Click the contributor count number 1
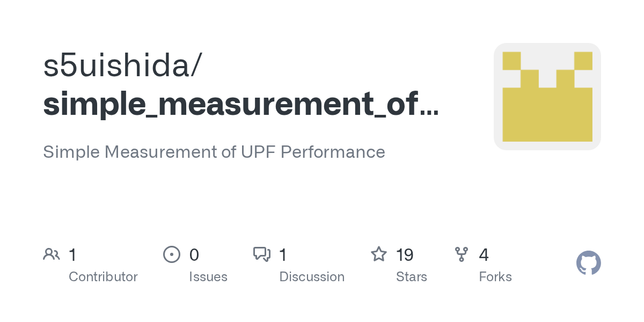Image resolution: width=644 pixels, height=322 pixels. coord(72,255)
